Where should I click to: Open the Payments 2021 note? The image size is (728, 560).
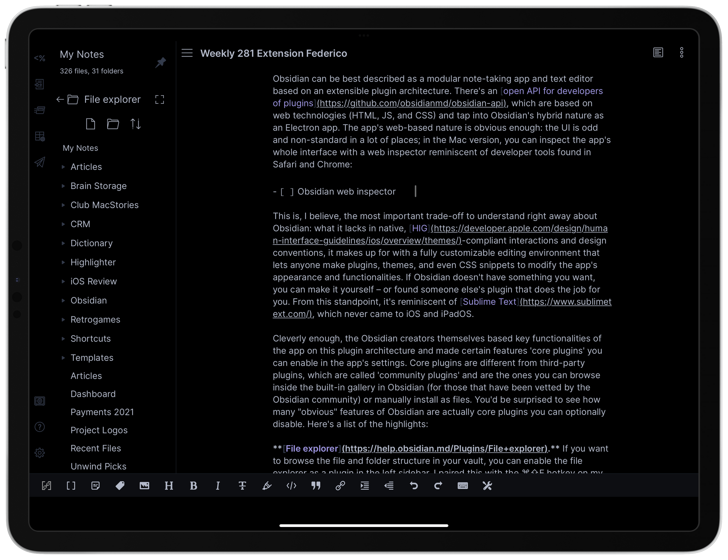102,412
